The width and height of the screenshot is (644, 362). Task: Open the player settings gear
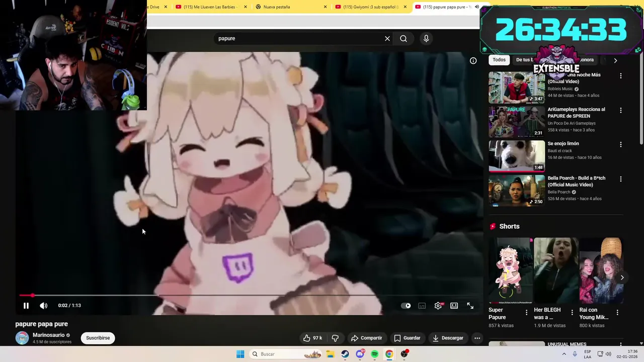(438, 306)
